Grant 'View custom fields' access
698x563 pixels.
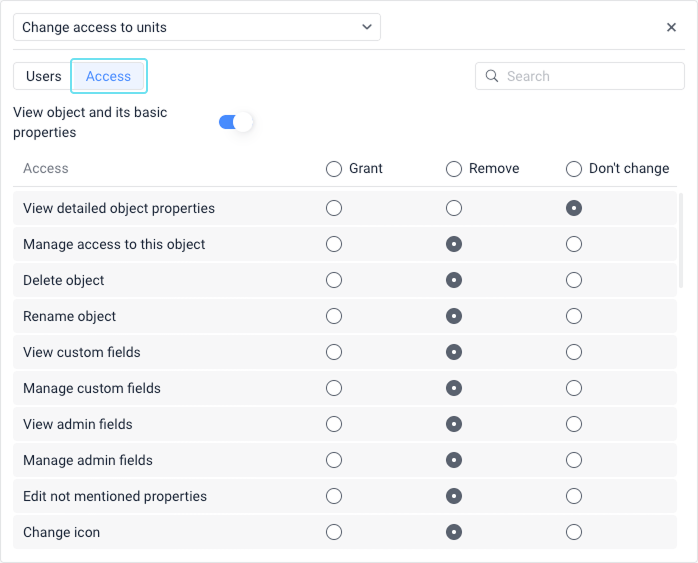click(x=334, y=352)
